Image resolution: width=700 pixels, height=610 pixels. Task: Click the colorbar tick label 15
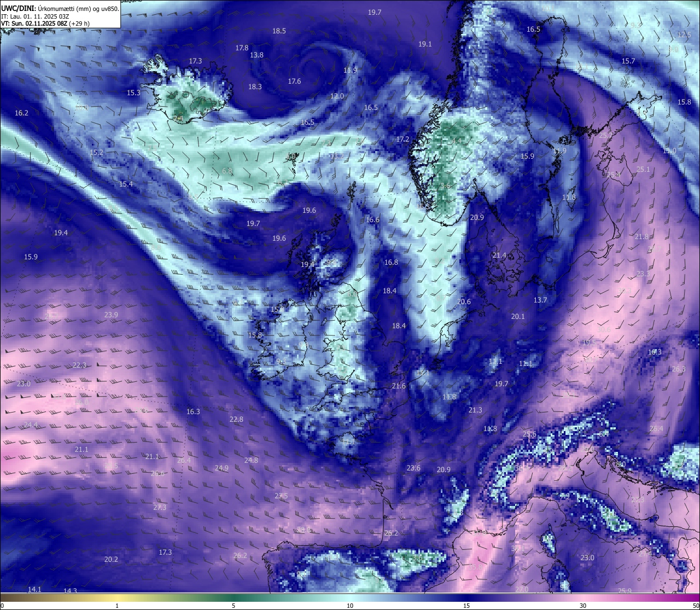tap(466, 606)
